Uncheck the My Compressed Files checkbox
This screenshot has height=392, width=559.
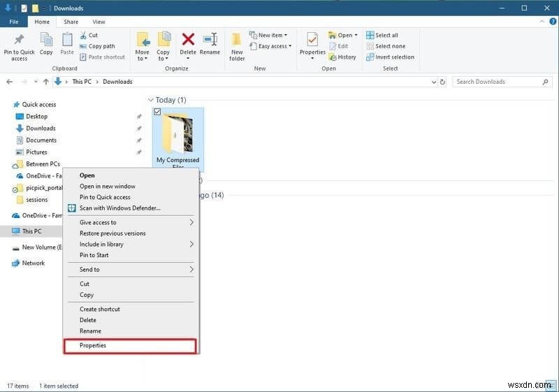(x=157, y=112)
